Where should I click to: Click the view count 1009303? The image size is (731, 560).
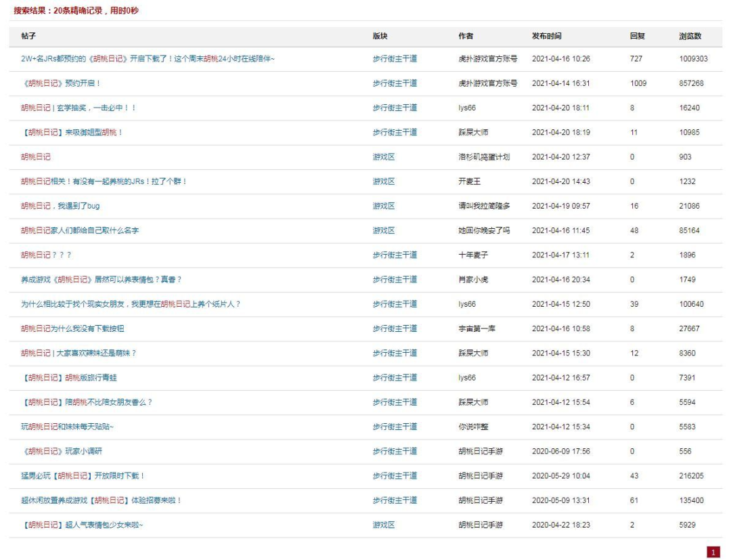point(693,59)
